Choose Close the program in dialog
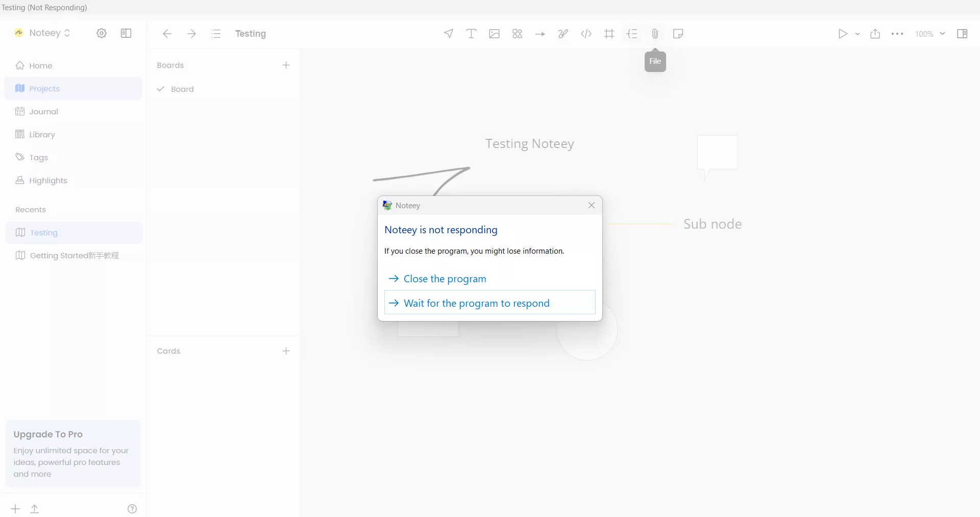Image resolution: width=980 pixels, height=517 pixels. point(489,279)
